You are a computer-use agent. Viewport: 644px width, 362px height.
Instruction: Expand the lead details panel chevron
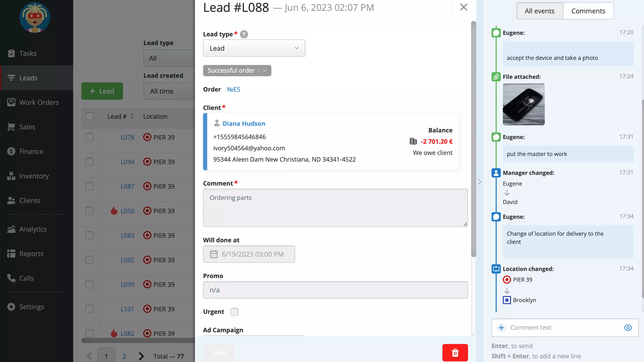[479, 182]
